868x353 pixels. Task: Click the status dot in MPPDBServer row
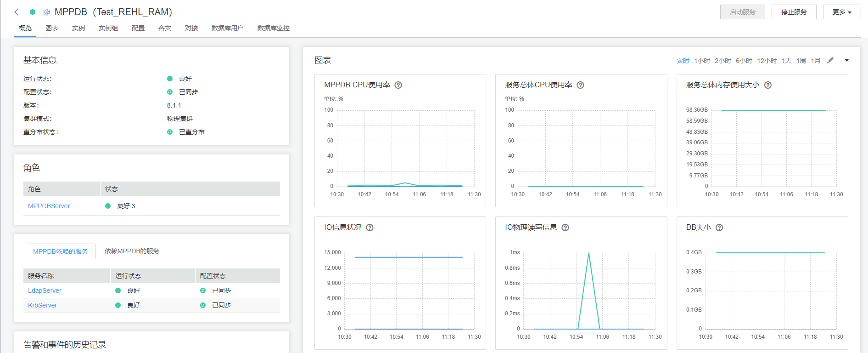[x=108, y=206]
